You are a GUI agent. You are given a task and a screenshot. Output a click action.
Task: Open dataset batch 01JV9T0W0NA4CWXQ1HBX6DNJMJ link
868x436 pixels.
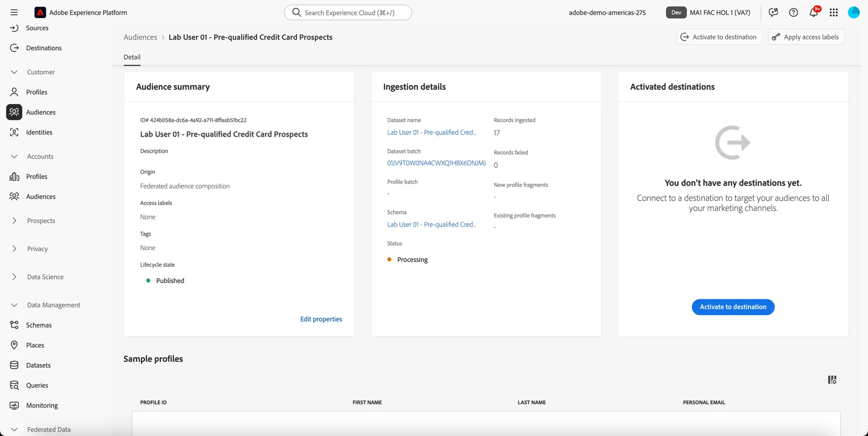coord(436,163)
